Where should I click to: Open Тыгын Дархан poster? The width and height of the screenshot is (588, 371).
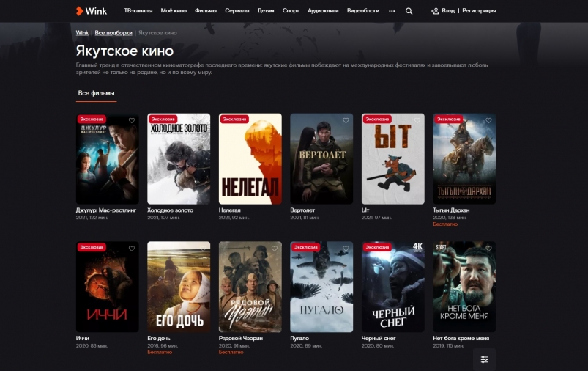coord(464,159)
